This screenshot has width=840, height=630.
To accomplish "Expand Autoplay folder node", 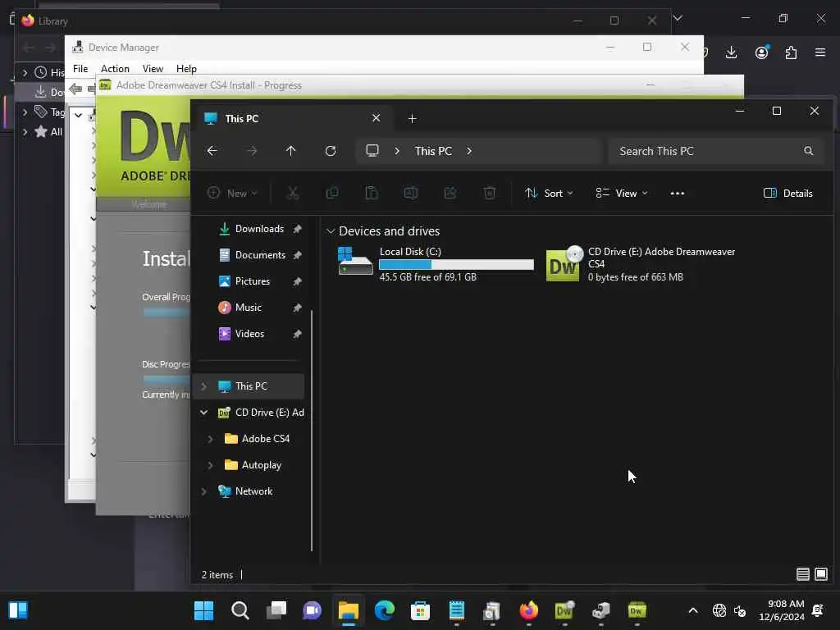I will point(211,465).
